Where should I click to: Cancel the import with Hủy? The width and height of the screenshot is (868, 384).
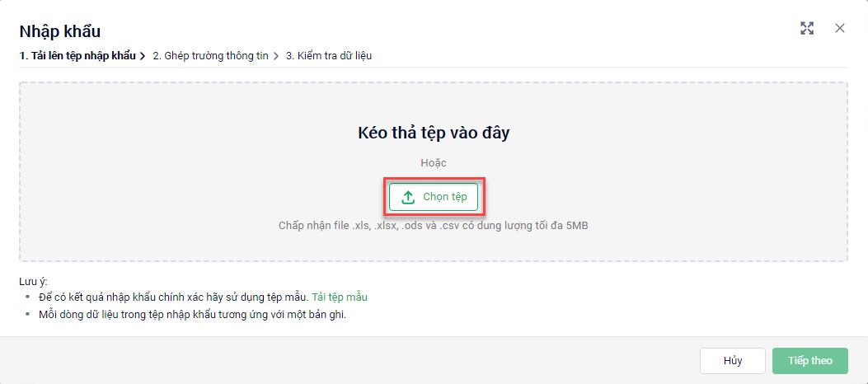tap(733, 361)
